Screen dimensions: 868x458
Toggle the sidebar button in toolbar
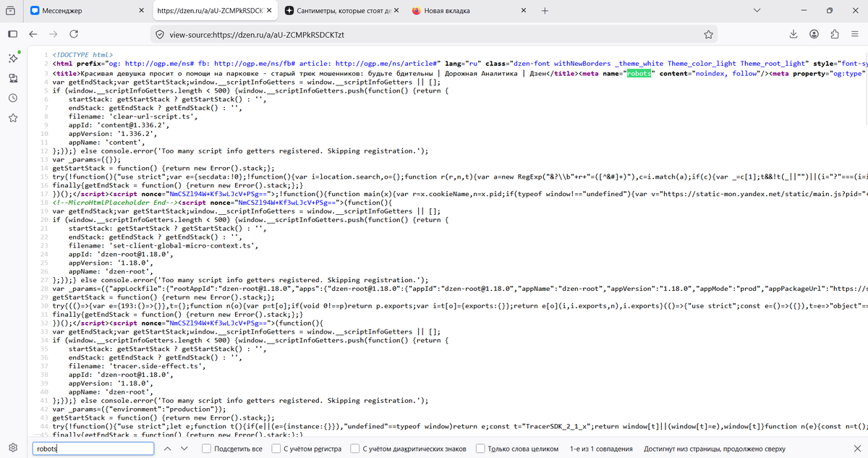pyautogui.click(x=13, y=34)
